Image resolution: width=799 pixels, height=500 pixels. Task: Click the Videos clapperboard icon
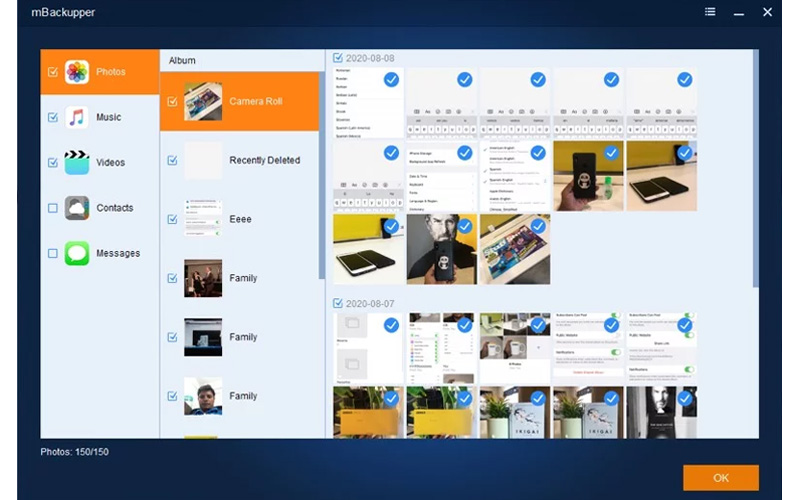[77, 163]
